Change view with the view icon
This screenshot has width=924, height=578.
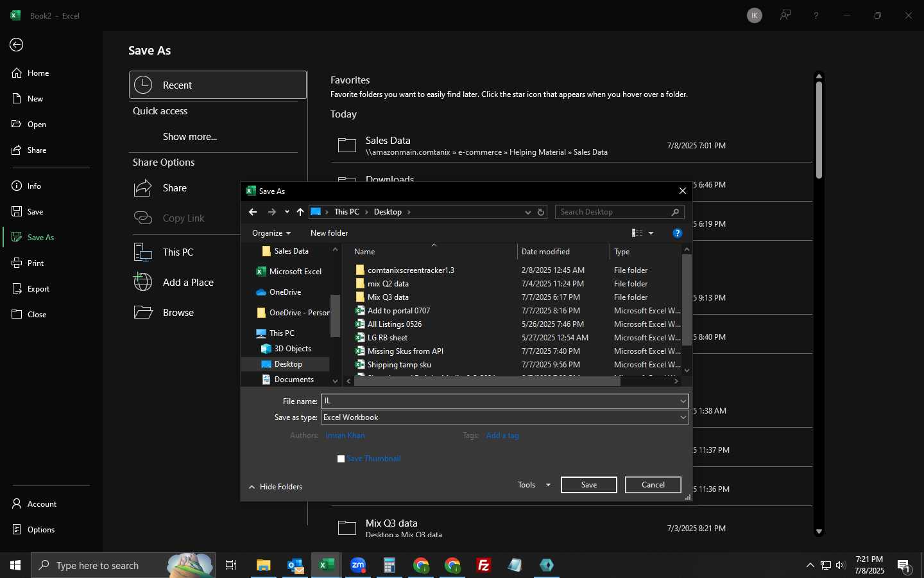pos(637,233)
